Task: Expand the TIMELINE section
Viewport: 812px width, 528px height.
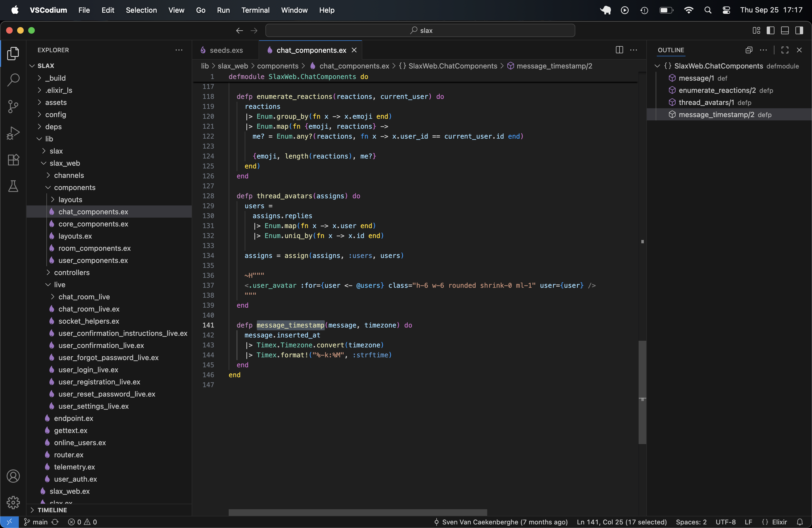Action: (x=52, y=510)
